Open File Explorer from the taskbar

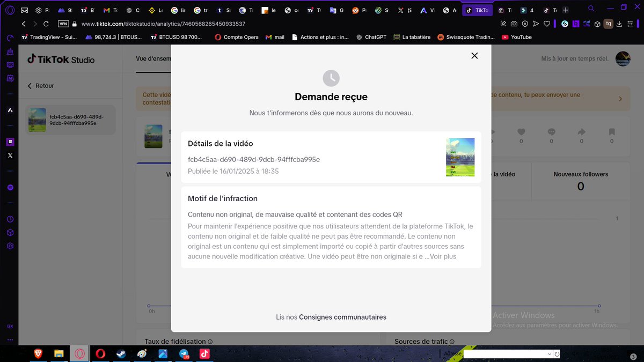coord(58,353)
